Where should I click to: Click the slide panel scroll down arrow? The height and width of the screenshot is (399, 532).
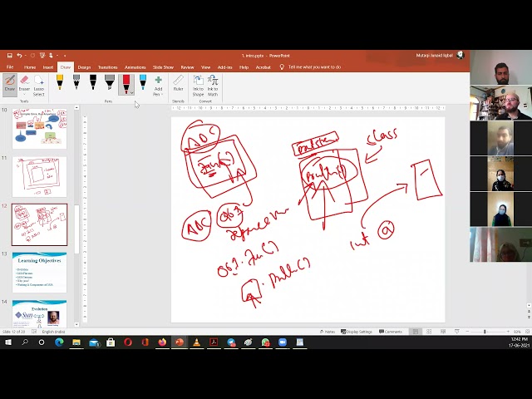76,325
